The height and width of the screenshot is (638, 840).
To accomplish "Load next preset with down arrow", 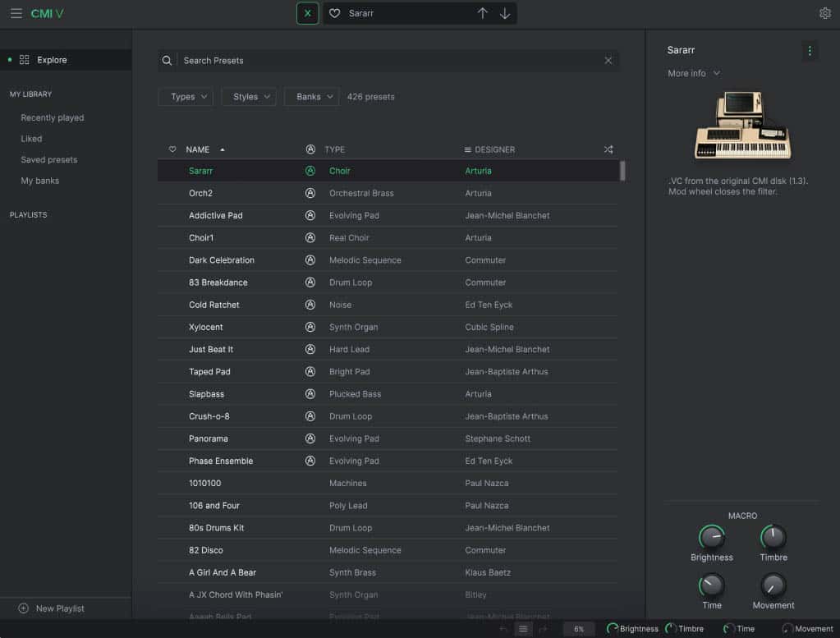I will pos(505,13).
